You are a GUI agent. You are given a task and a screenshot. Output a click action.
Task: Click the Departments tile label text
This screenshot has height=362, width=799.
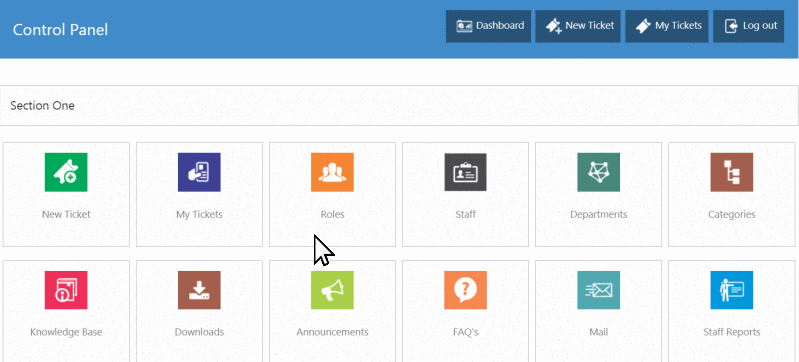click(598, 214)
